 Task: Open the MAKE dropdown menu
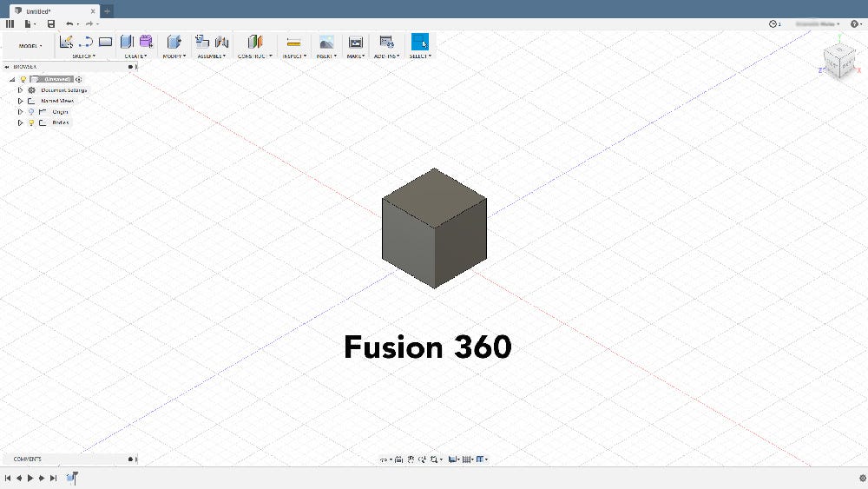355,56
